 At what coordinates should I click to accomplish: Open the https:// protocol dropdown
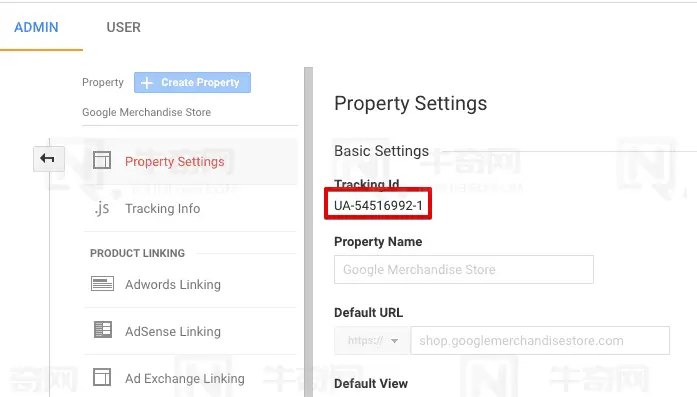[372, 341]
